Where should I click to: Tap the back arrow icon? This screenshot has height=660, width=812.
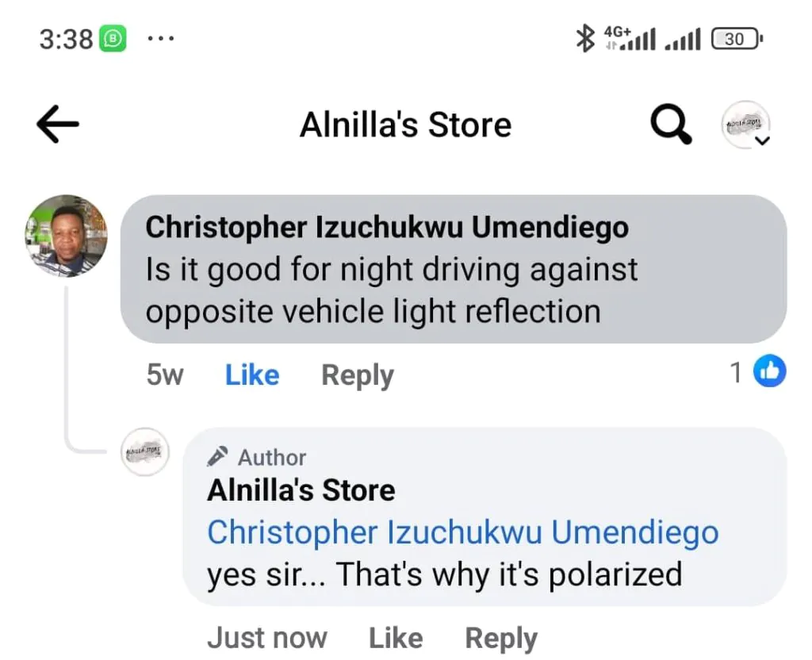point(57,124)
